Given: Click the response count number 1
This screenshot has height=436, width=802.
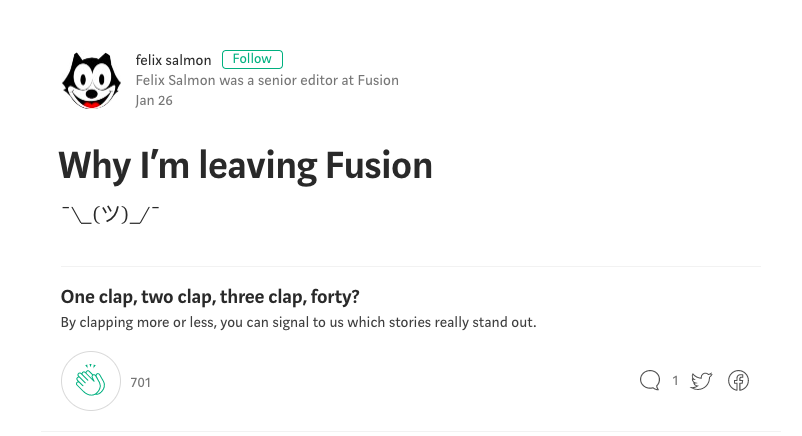Looking at the screenshot, I should tap(675, 381).
